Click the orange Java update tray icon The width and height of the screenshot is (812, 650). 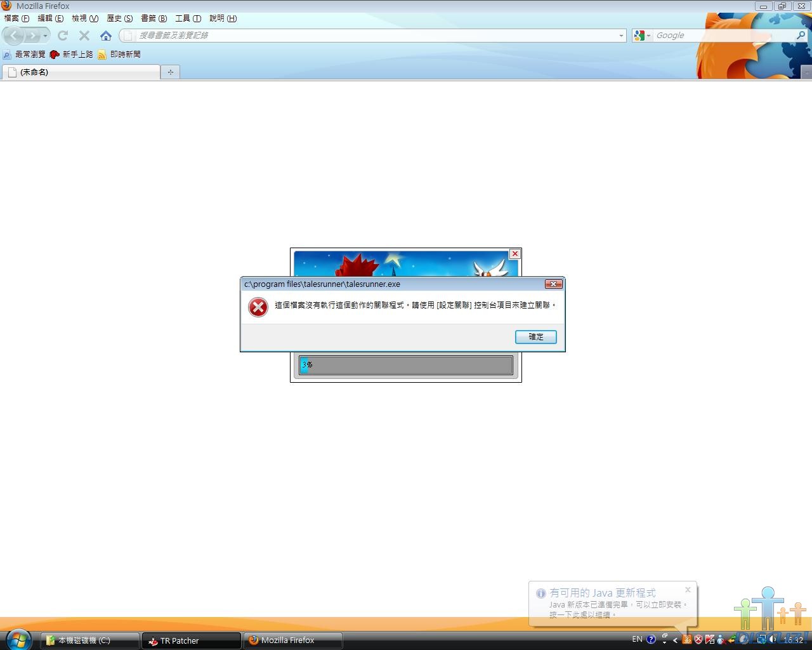(x=686, y=640)
